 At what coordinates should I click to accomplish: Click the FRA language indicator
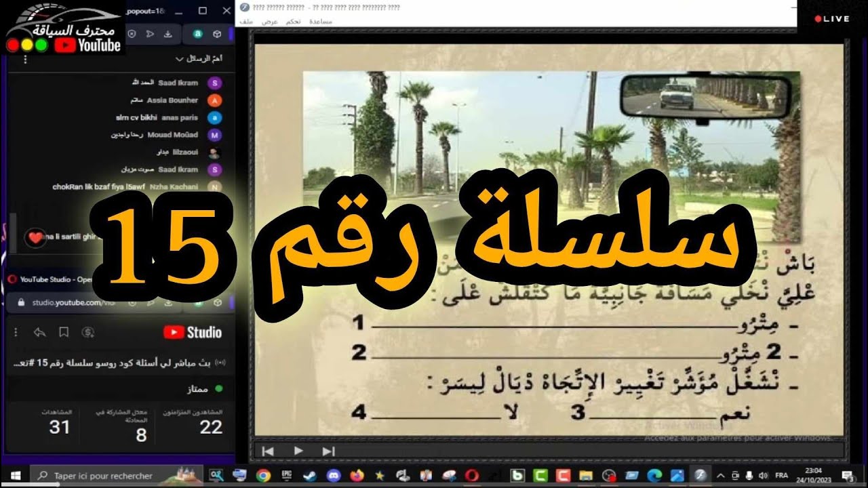(782, 476)
